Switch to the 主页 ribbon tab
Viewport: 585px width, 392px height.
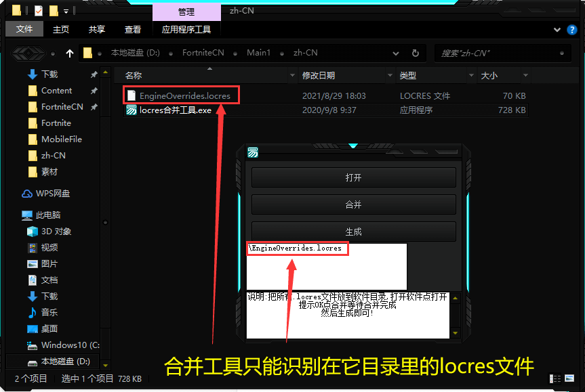click(61, 29)
